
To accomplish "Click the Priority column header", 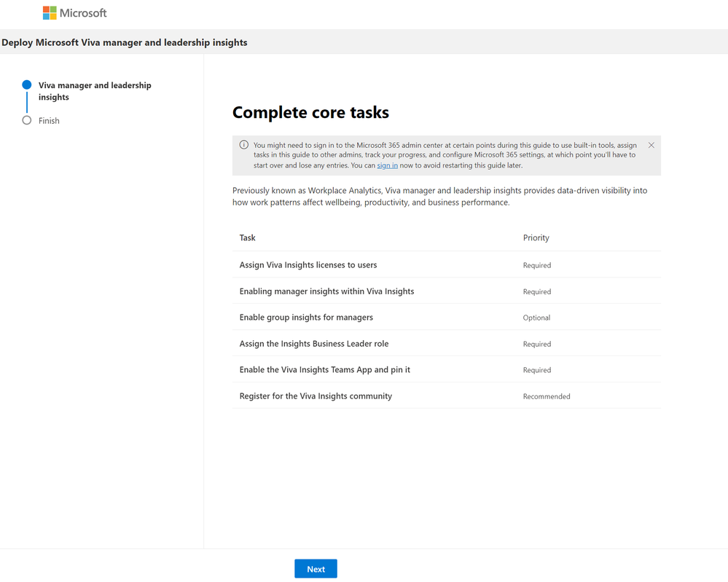I will click(536, 237).
